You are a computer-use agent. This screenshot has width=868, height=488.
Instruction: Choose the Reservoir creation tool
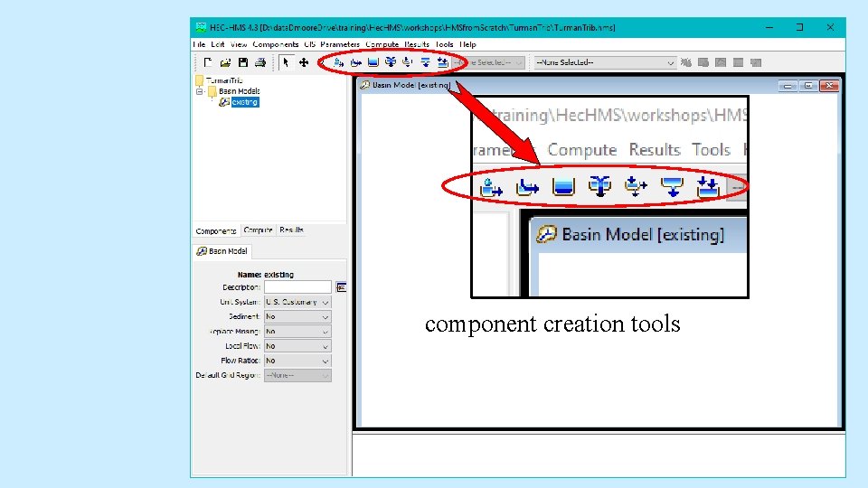click(373, 62)
